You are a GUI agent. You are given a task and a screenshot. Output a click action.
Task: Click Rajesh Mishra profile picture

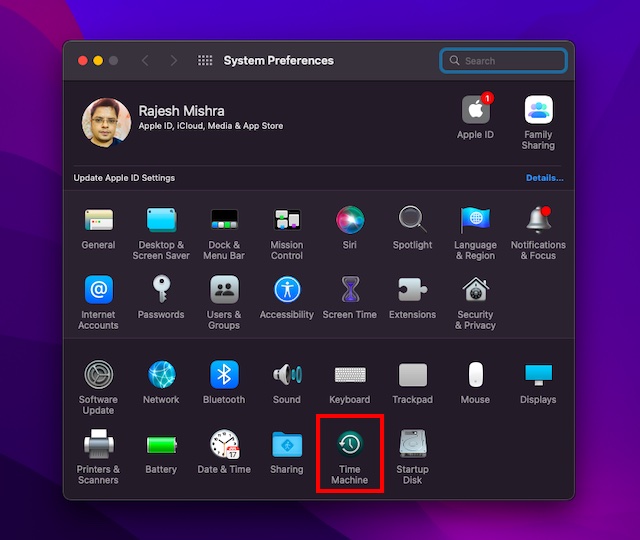tap(107, 122)
